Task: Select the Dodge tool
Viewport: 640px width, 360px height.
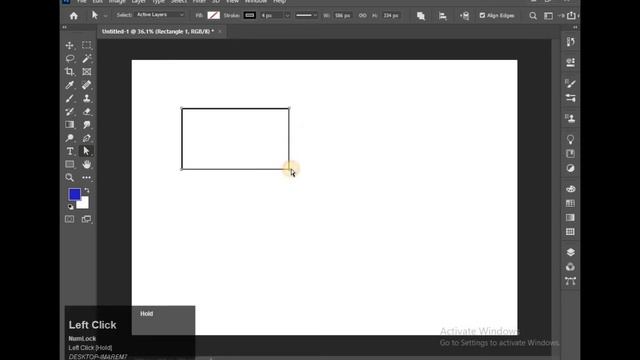Action: (70, 138)
